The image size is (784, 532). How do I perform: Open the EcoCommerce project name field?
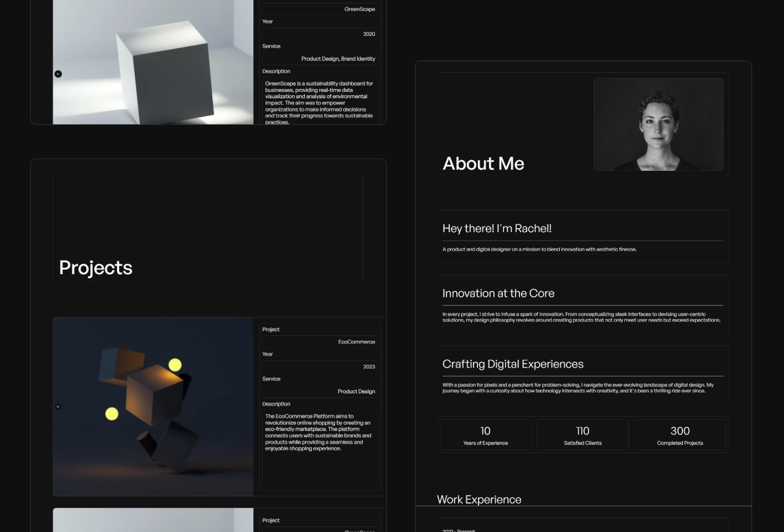319,342
